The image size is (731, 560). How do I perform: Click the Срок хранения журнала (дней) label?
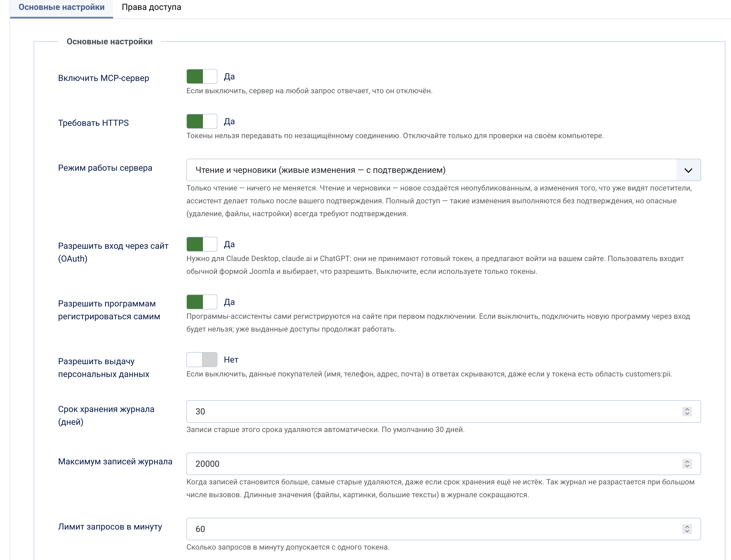(x=106, y=415)
